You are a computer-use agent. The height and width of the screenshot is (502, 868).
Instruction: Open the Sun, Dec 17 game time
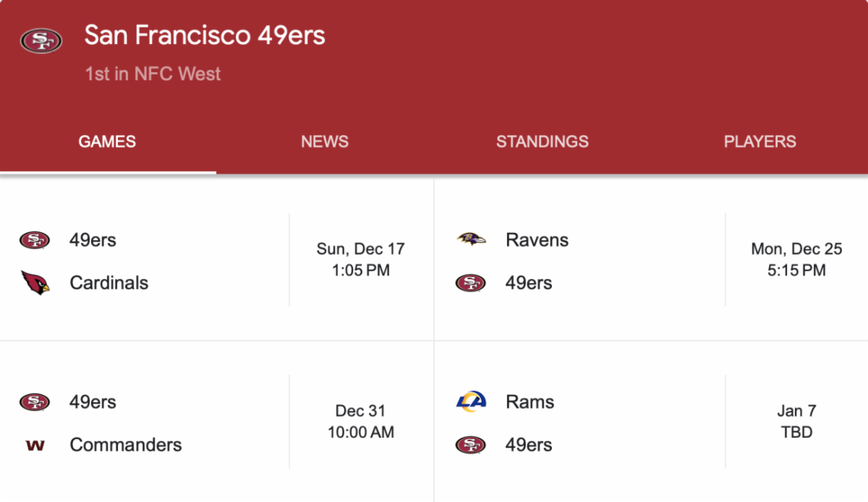pyautogui.click(x=362, y=260)
